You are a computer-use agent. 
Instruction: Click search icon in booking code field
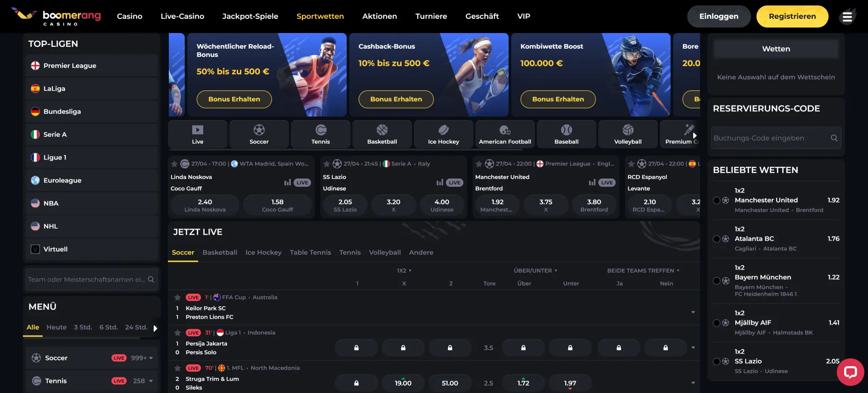834,138
